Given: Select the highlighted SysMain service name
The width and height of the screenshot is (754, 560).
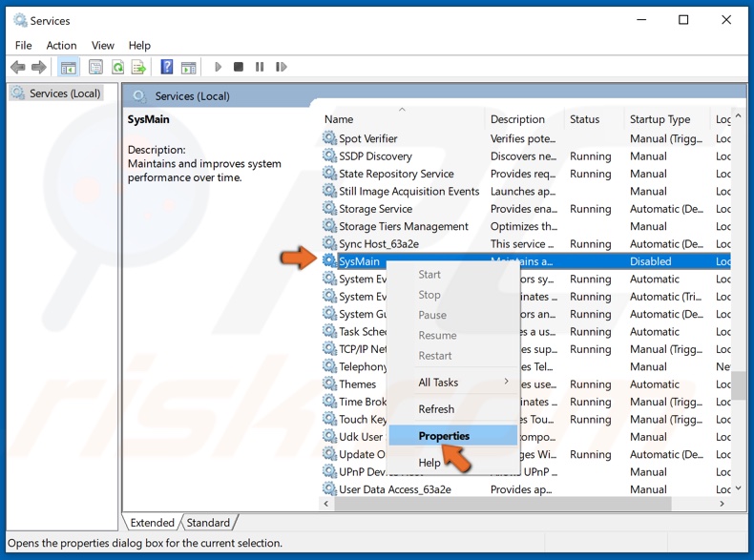Looking at the screenshot, I should 359,261.
